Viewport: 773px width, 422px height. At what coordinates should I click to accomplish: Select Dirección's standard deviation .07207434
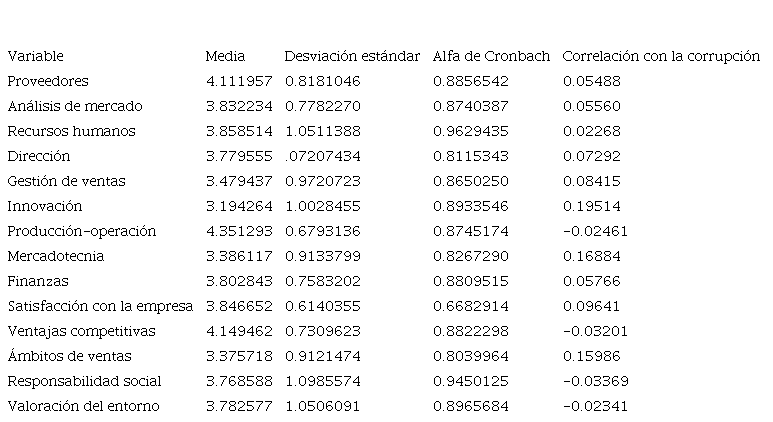[322, 156]
